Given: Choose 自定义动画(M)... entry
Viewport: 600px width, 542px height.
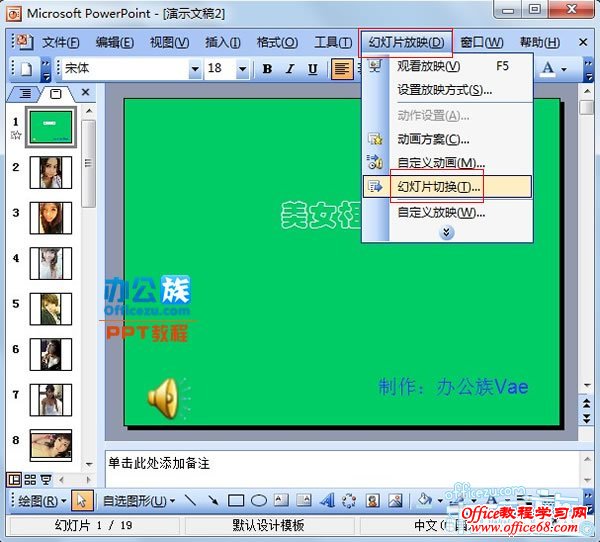Looking at the screenshot, I should click(447, 163).
